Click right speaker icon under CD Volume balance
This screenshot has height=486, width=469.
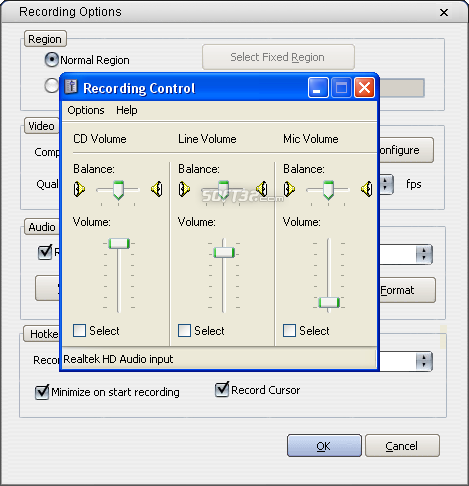[157, 189]
